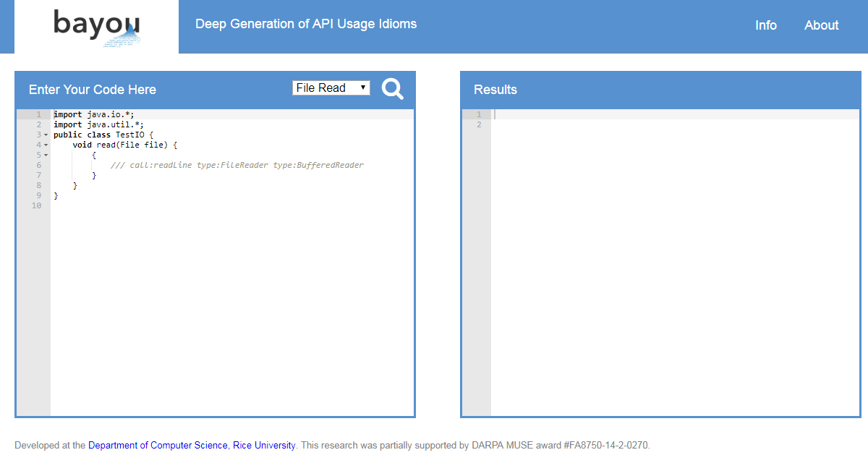Click line number 10 in code gutter
Viewport: 868px width, 463px height.
click(37, 205)
